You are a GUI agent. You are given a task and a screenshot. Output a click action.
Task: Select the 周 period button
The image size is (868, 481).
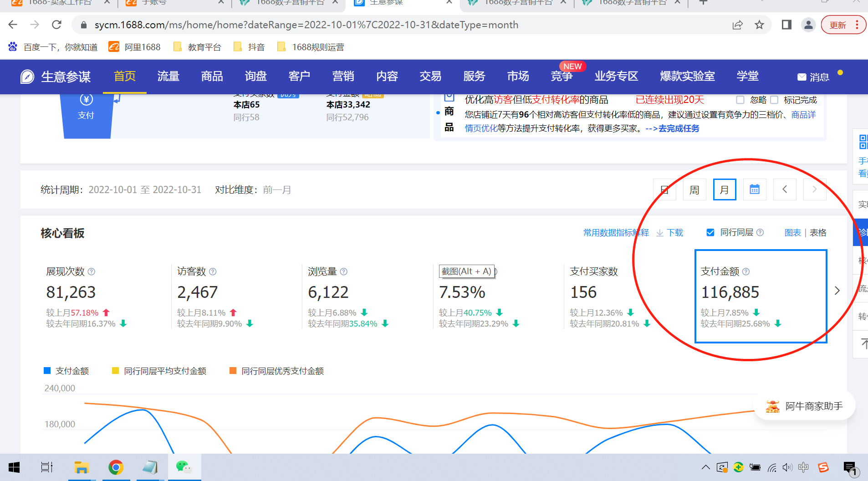(694, 189)
